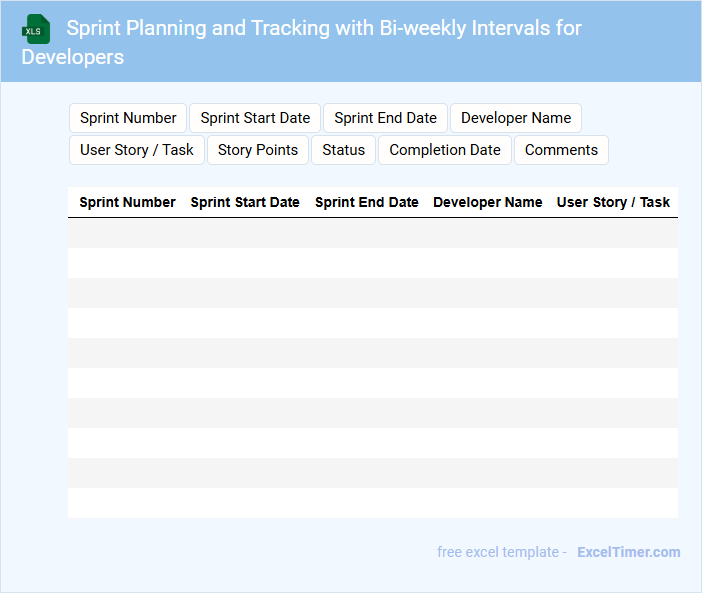Viewport: 702px width, 593px height.
Task: Click the Sprint Number column header
Action: pos(127,202)
